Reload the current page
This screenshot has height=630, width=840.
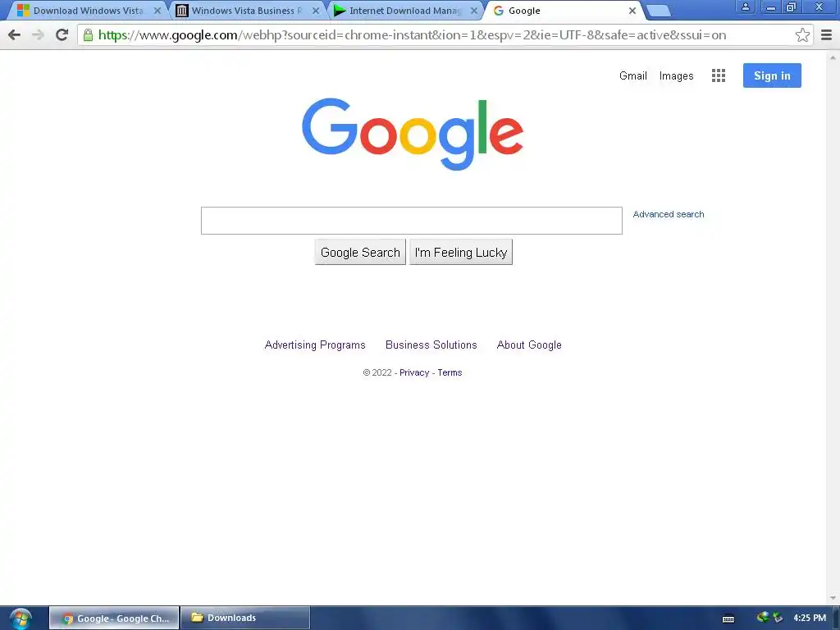coord(62,35)
